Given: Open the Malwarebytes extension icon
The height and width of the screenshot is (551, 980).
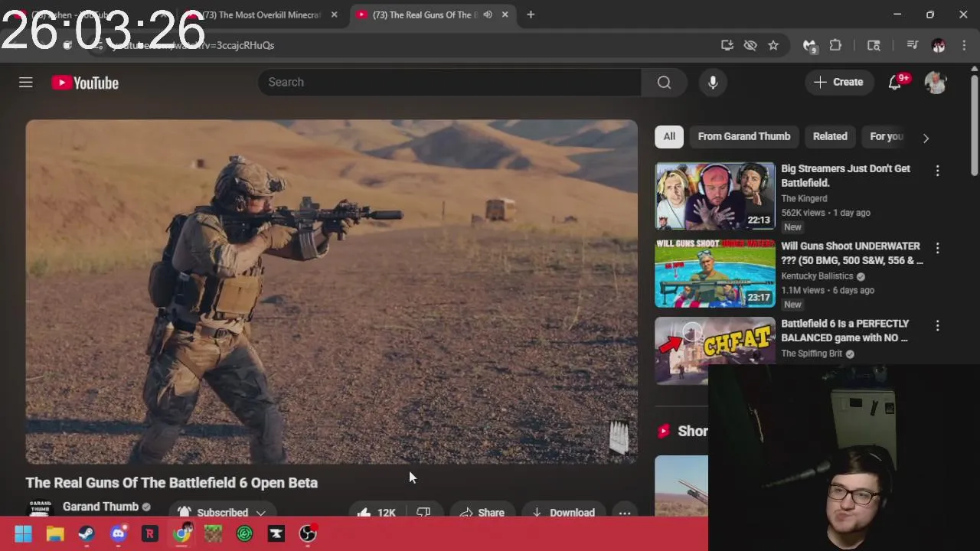Looking at the screenshot, I should pyautogui.click(x=810, y=46).
